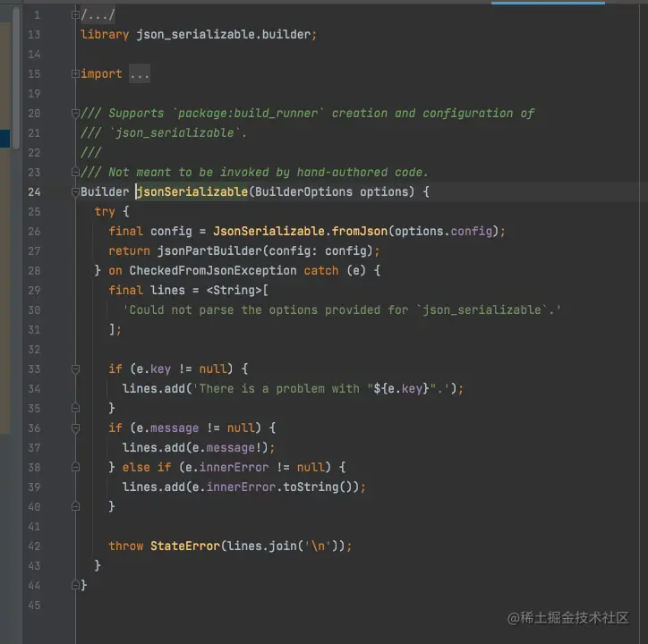Viewport: 648px width, 644px height.
Task: Click the fold-end marker on line 23
Action: 75,172
